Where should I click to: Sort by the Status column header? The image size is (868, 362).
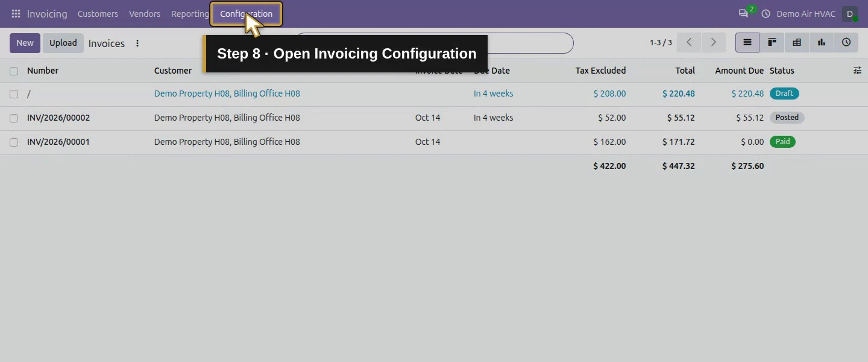pos(782,71)
